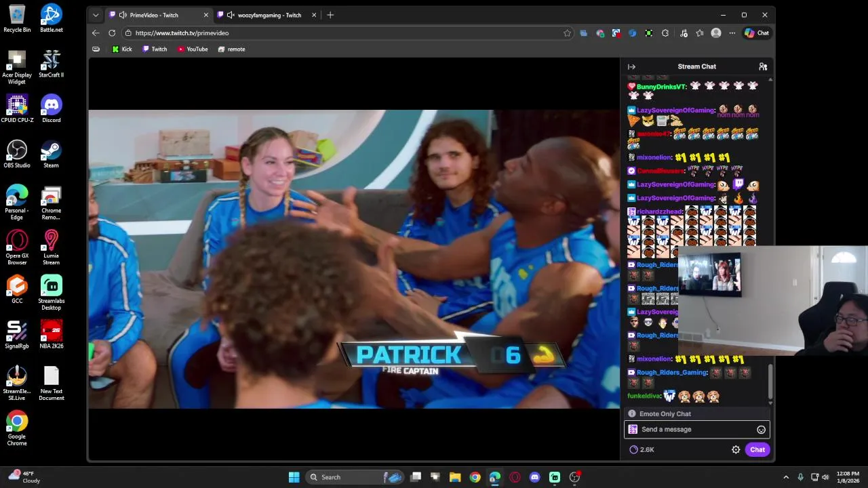This screenshot has height=488, width=868.
Task: Open CPUID CPU-Z desktop shortcut
Action: click(x=17, y=109)
